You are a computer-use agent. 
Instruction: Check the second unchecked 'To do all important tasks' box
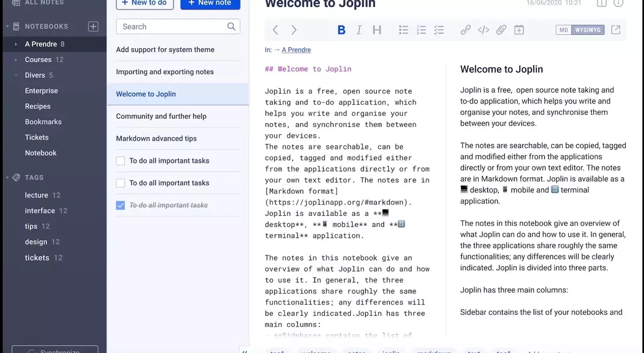pyautogui.click(x=121, y=183)
